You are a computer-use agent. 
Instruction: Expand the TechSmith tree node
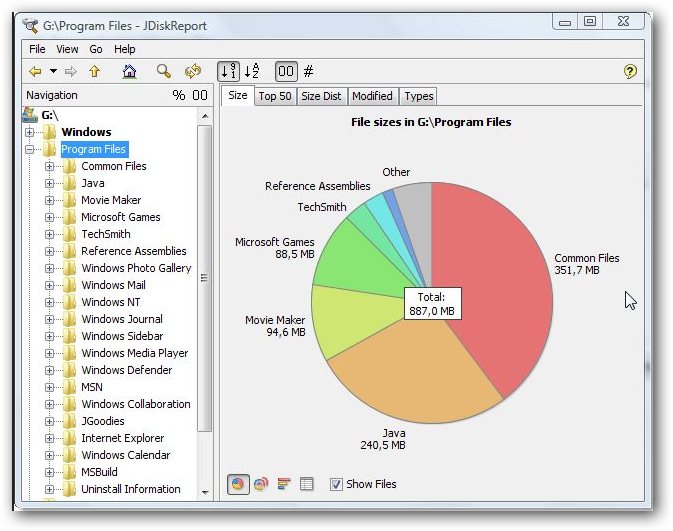49,234
